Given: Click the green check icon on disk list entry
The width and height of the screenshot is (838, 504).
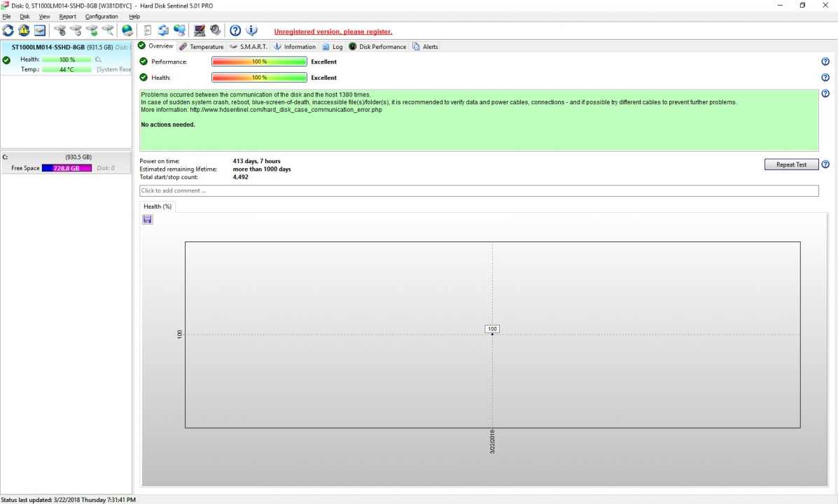Looking at the screenshot, I should point(6,60).
